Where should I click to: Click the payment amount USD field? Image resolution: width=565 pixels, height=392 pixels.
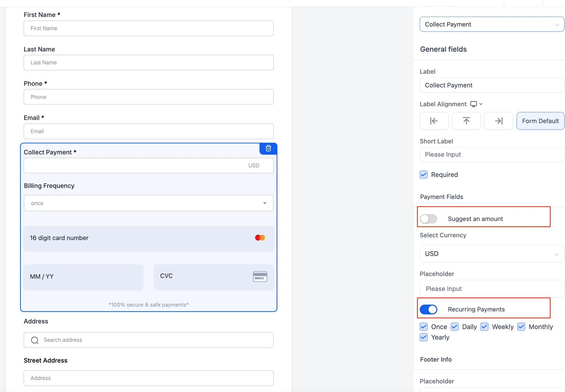pos(149,166)
